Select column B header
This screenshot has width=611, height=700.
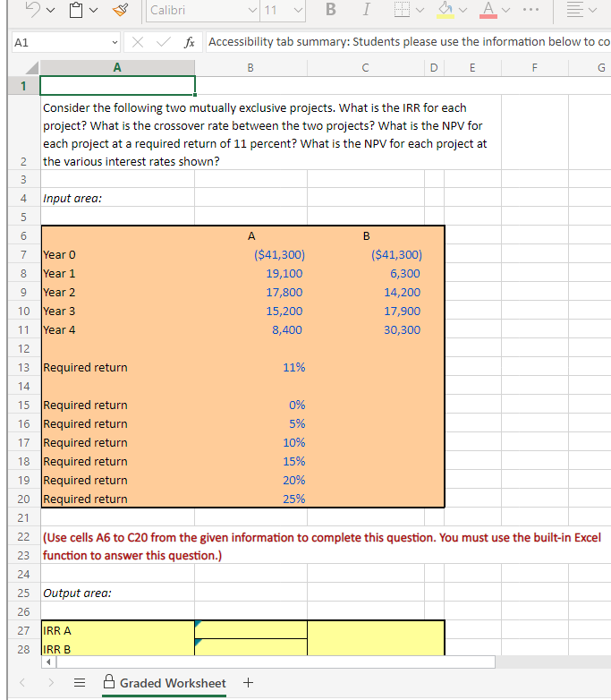pyautogui.click(x=250, y=67)
